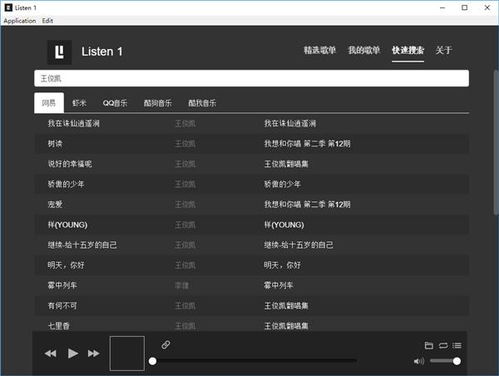Toggle the repeat loop mode icon

tap(443, 345)
